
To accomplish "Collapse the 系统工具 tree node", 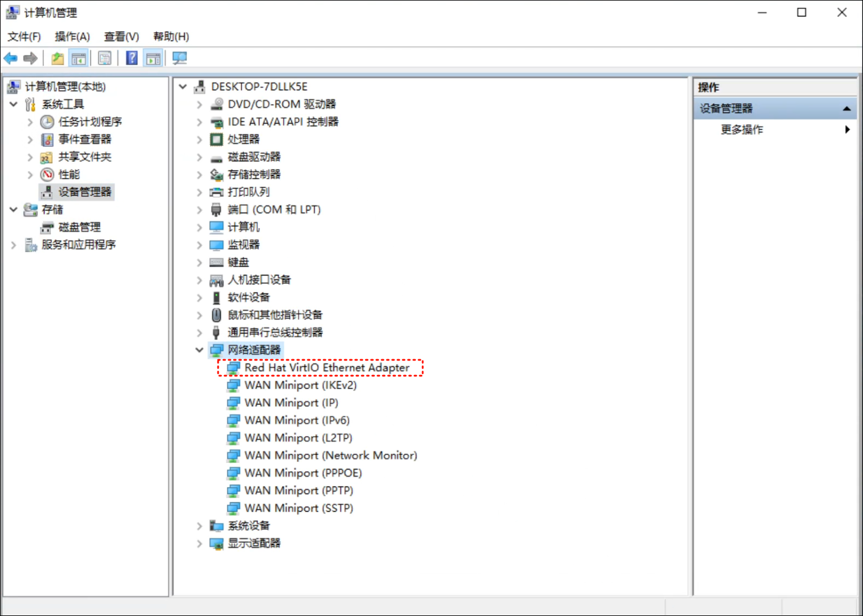I will pos(13,104).
